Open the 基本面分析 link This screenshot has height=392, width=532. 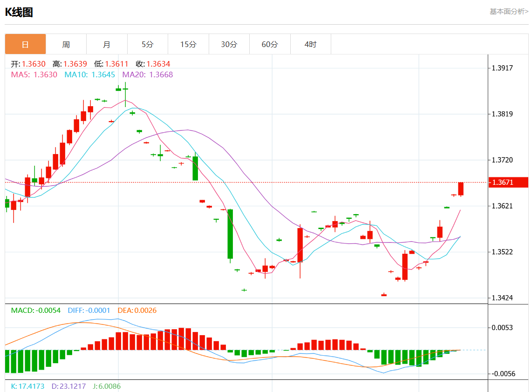509,12
